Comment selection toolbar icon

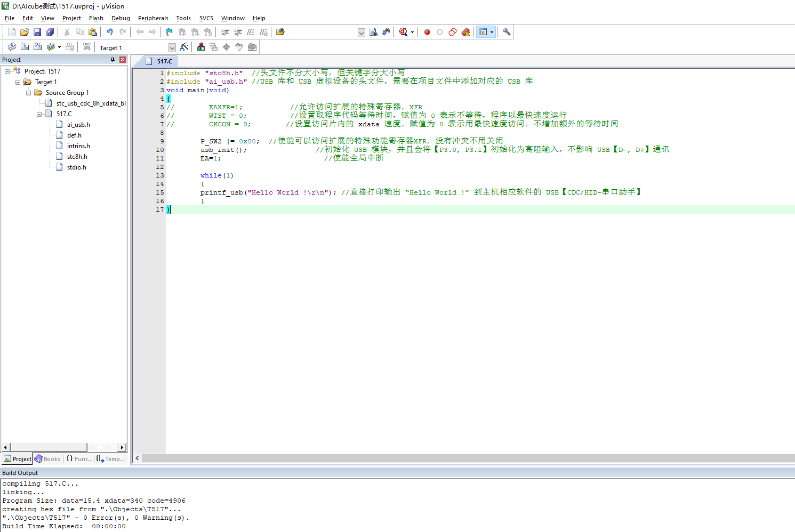(x=251, y=32)
